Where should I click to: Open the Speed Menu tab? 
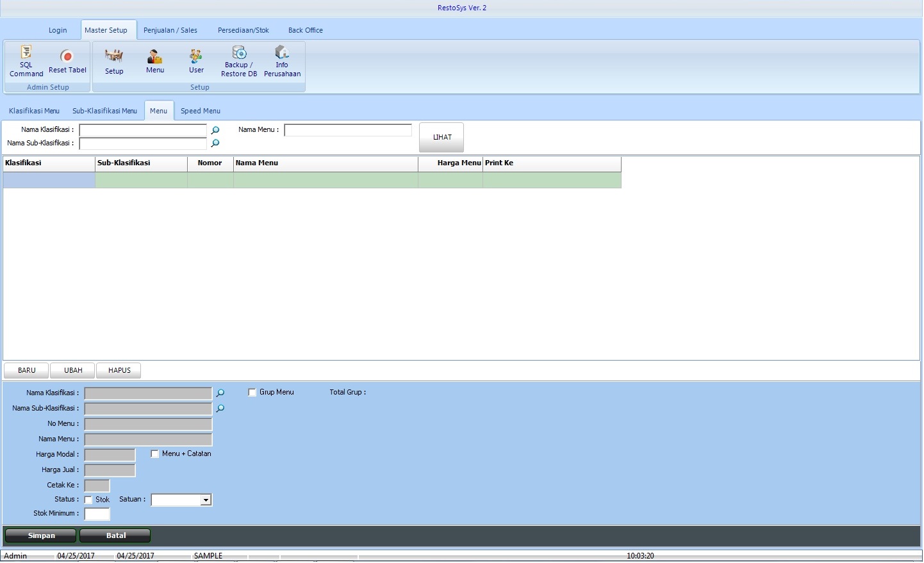(x=200, y=111)
